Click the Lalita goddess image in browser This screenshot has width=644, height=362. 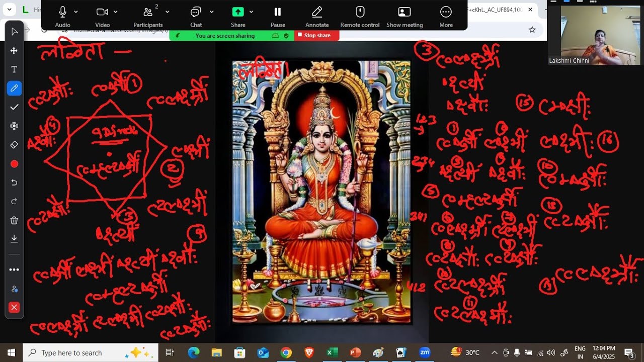pyautogui.click(x=321, y=192)
